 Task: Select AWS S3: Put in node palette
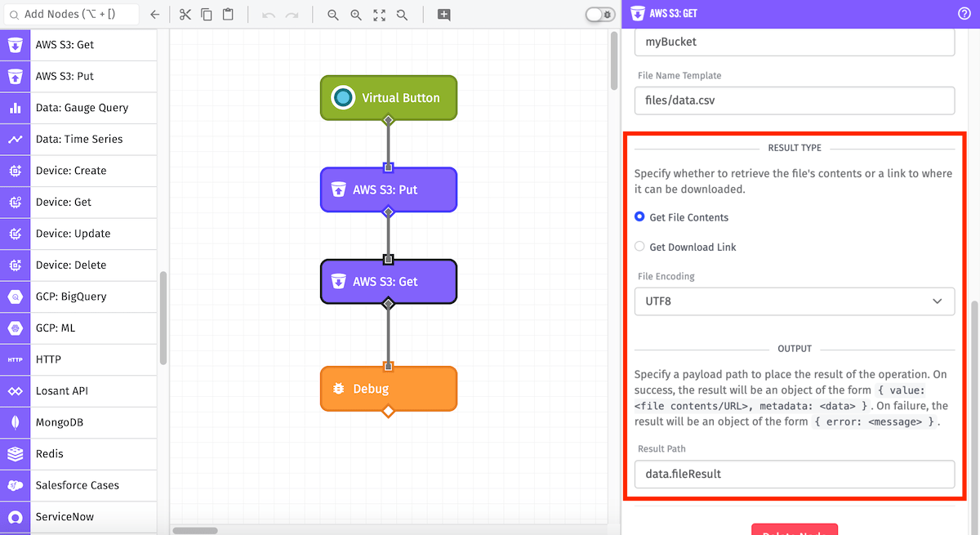[x=78, y=76]
